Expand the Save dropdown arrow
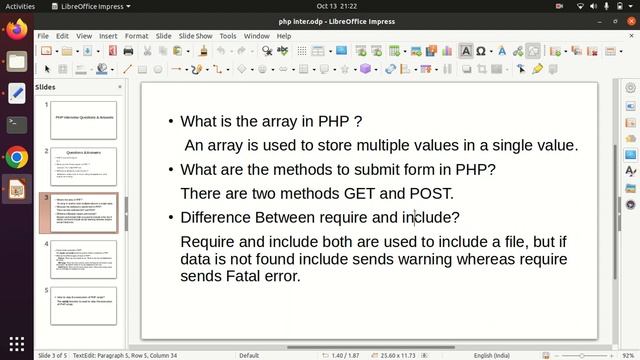640x360 pixels. 98,51
